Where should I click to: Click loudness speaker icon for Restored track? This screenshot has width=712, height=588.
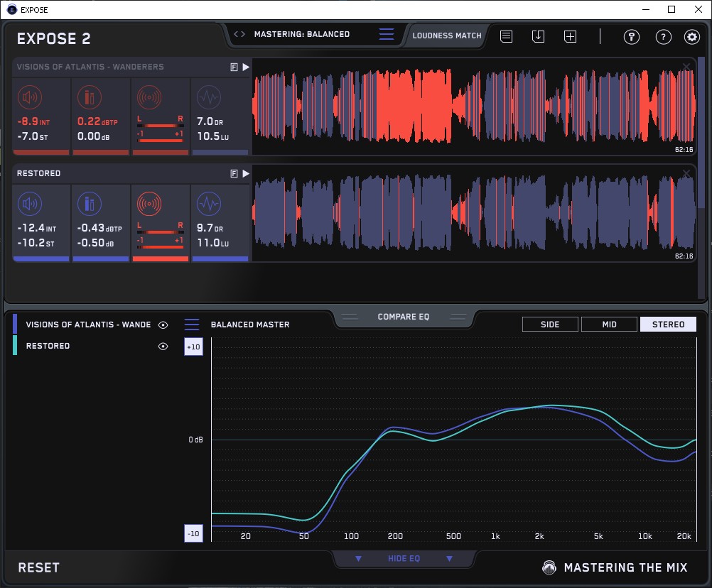(x=30, y=204)
